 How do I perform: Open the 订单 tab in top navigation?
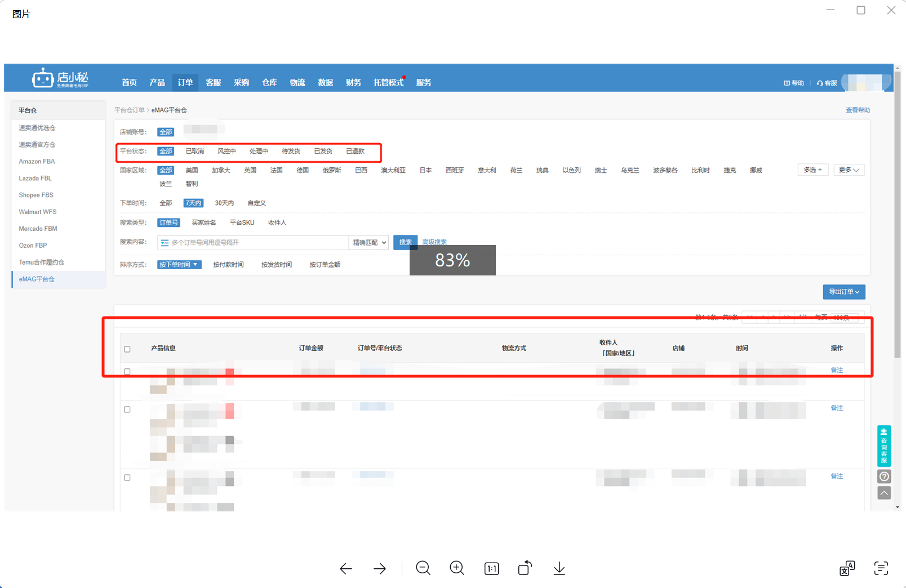click(185, 83)
